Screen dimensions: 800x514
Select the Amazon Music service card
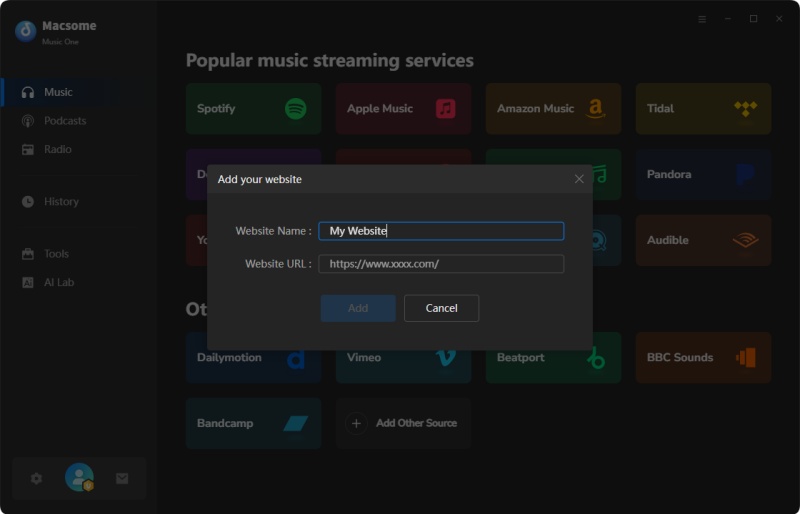pos(554,109)
